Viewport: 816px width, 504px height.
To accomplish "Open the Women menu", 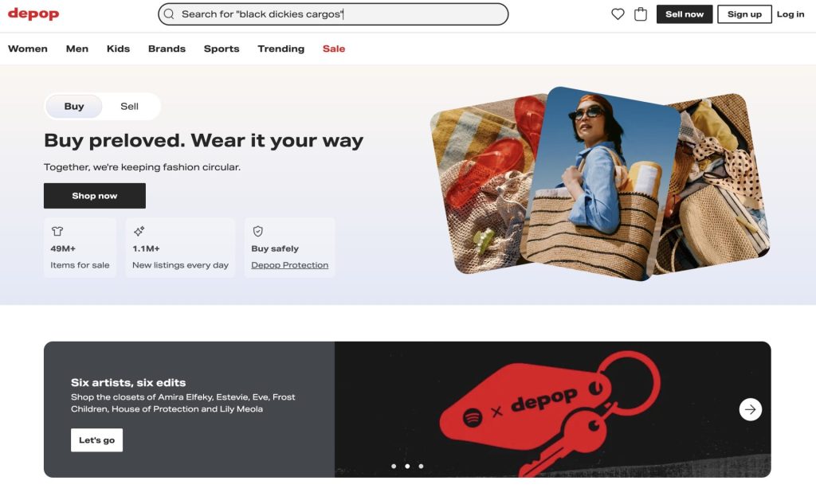I will [x=28, y=49].
